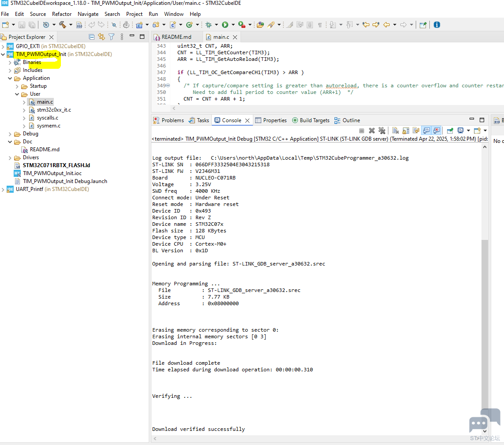Switch to the README.md editor tab
This screenshot has width=504, height=445.
[177, 37]
